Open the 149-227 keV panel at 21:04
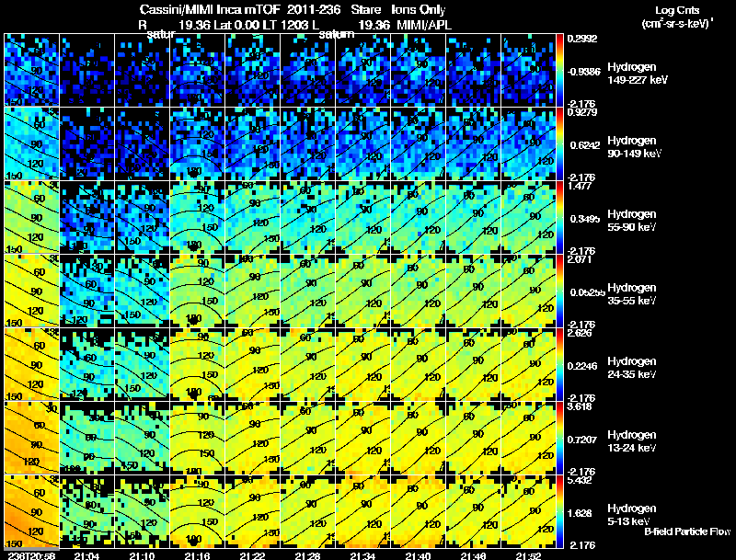The width and height of the screenshot is (736, 560). pyautogui.click(x=86, y=71)
